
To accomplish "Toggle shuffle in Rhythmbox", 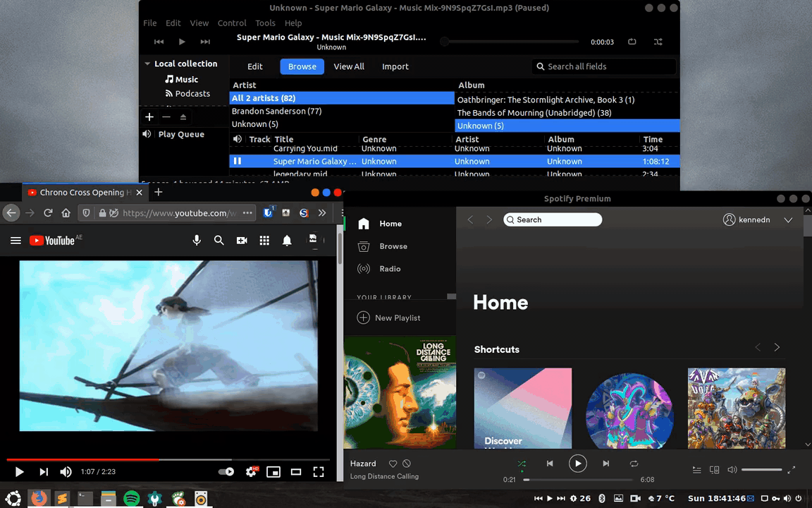I will tap(658, 42).
